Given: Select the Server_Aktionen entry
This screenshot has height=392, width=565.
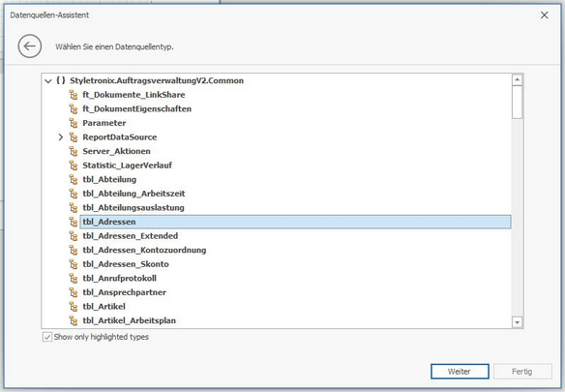Looking at the screenshot, I should (x=116, y=151).
